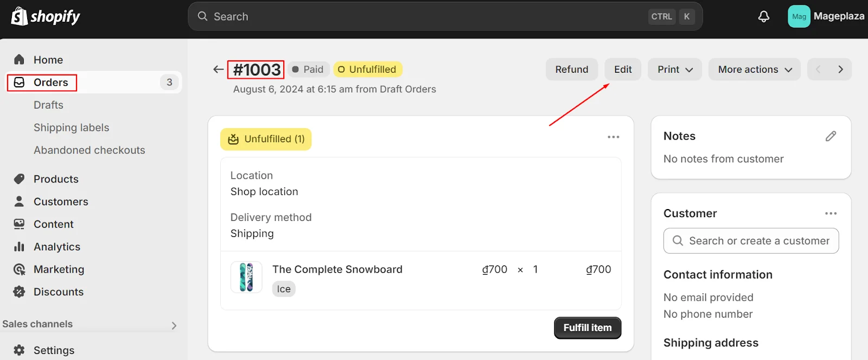Go to next order arrow
This screenshot has width=868, height=360.
[840, 70]
